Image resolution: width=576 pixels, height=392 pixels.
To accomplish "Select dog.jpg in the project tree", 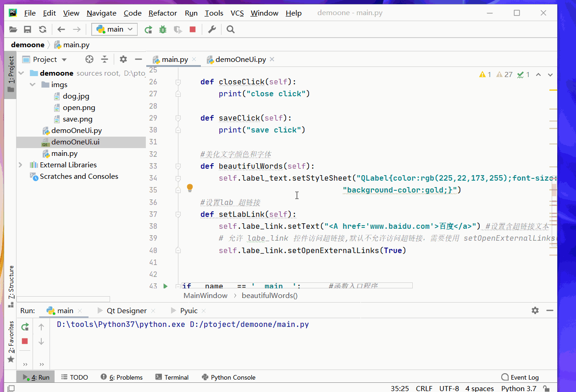I will pos(76,96).
